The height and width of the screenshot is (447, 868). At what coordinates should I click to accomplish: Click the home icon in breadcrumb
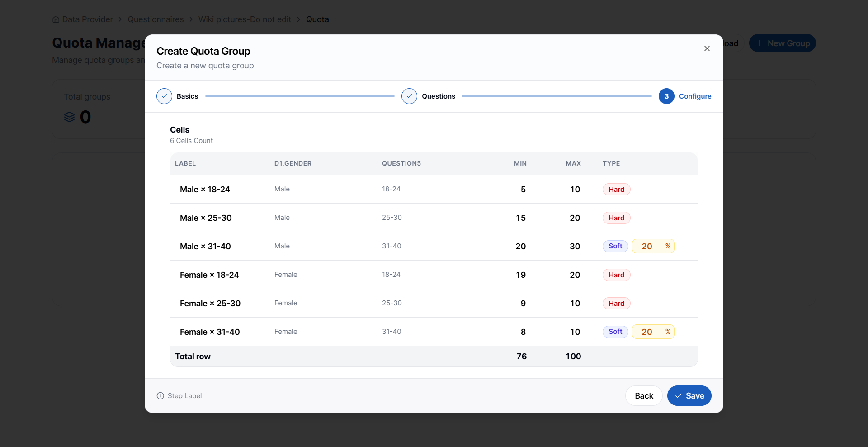click(x=56, y=19)
